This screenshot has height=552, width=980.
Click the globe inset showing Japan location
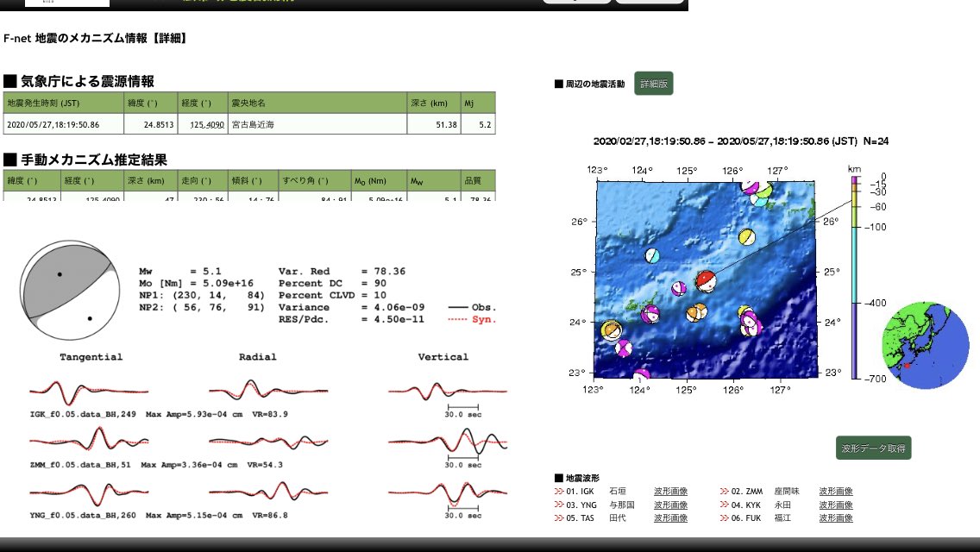pos(925,346)
